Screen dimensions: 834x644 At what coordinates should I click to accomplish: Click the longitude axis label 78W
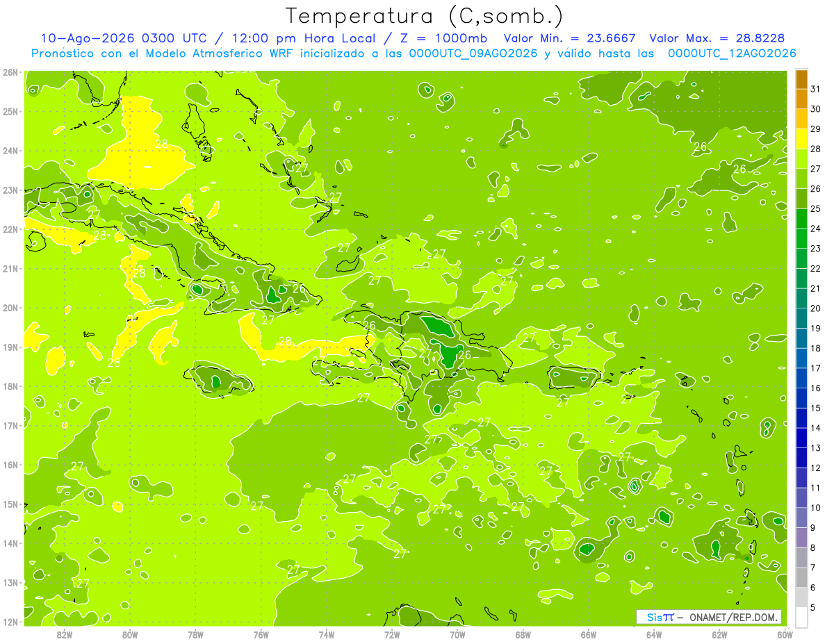[195, 634]
